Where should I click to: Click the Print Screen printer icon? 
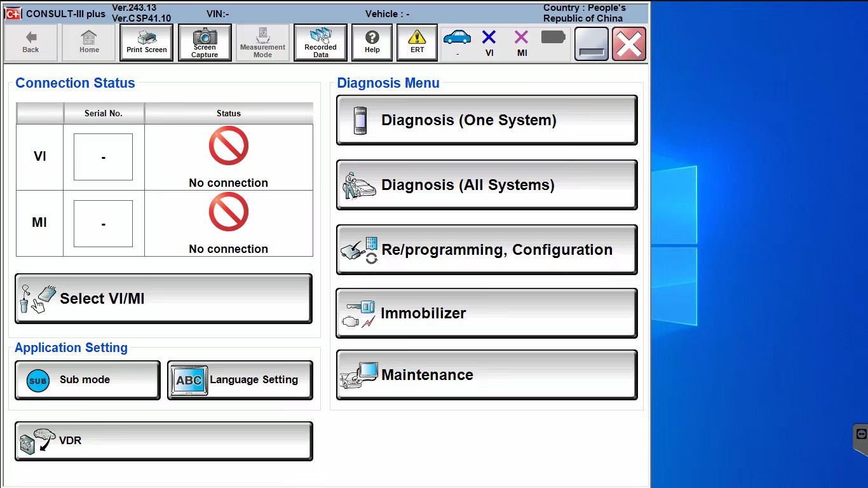147,43
